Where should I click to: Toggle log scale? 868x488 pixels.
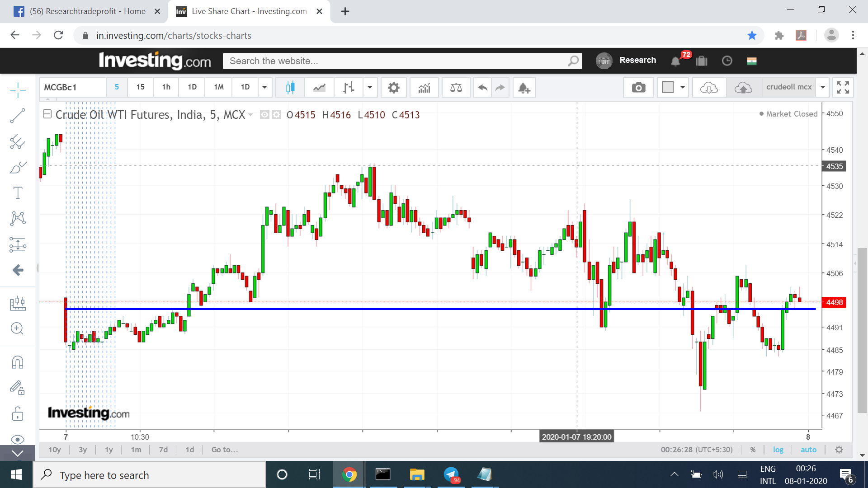click(x=778, y=450)
